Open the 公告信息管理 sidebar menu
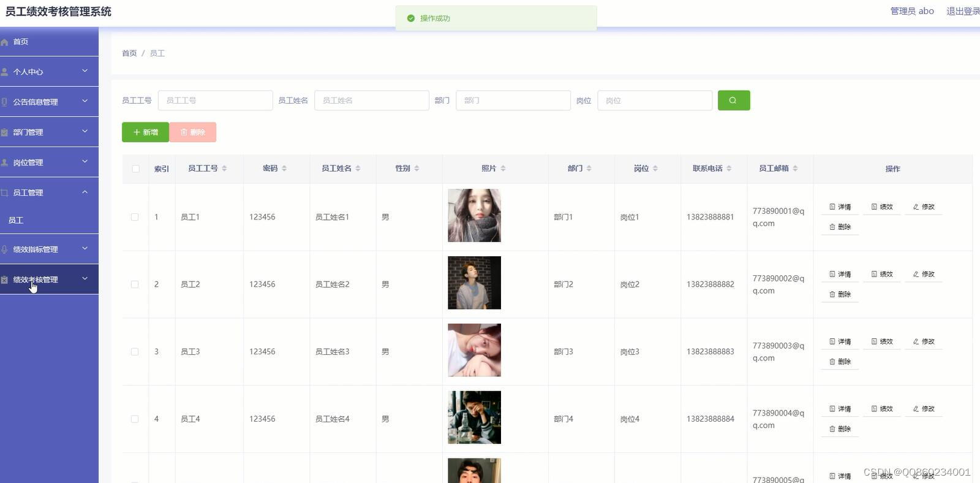980x483 pixels. 49,102
